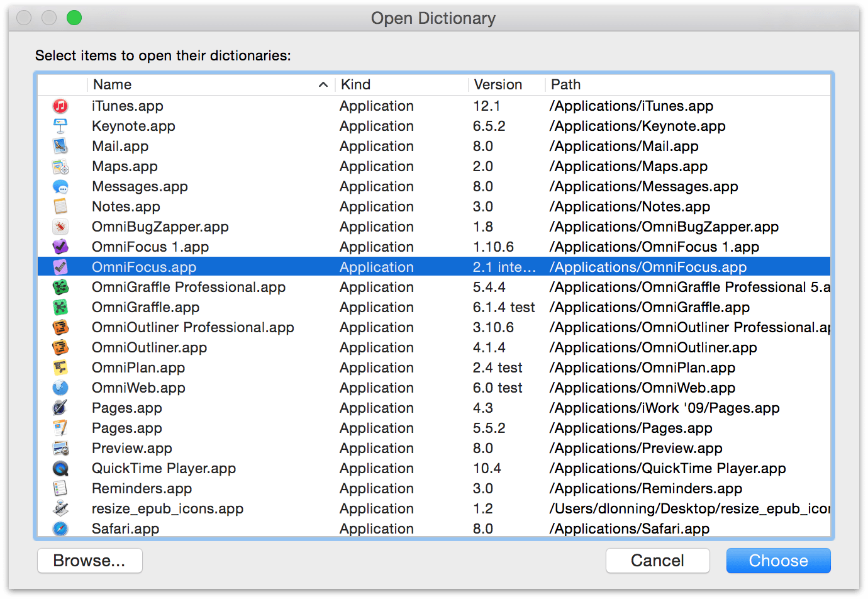
Task: Select Maps.app in the list
Action: [125, 166]
